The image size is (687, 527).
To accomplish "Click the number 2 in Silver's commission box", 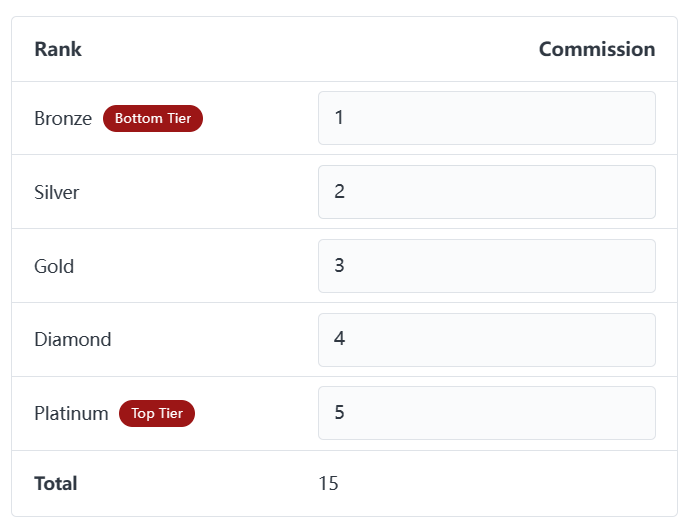I will 340,192.
